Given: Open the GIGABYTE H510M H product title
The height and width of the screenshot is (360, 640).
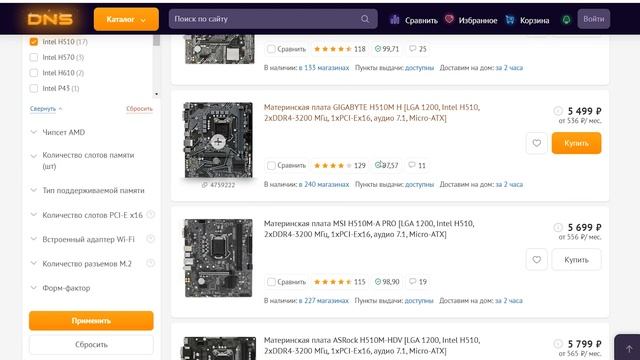Looking at the screenshot, I should pos(371,112).
